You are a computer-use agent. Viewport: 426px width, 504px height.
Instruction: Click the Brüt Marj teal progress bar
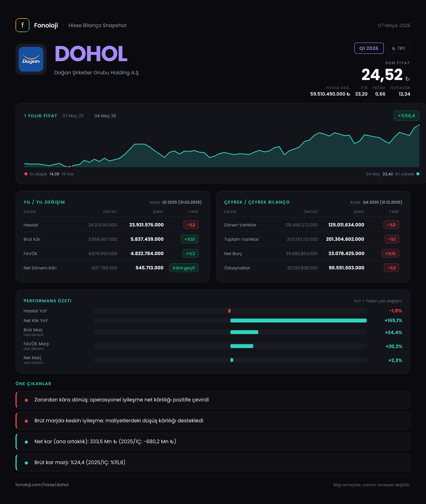(x=244, y=332)
